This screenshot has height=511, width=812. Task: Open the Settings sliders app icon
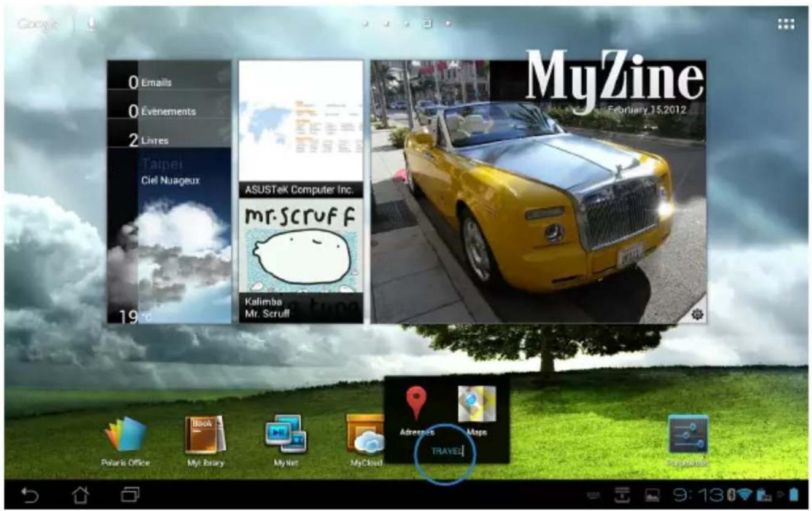click(x=688, y=441)
